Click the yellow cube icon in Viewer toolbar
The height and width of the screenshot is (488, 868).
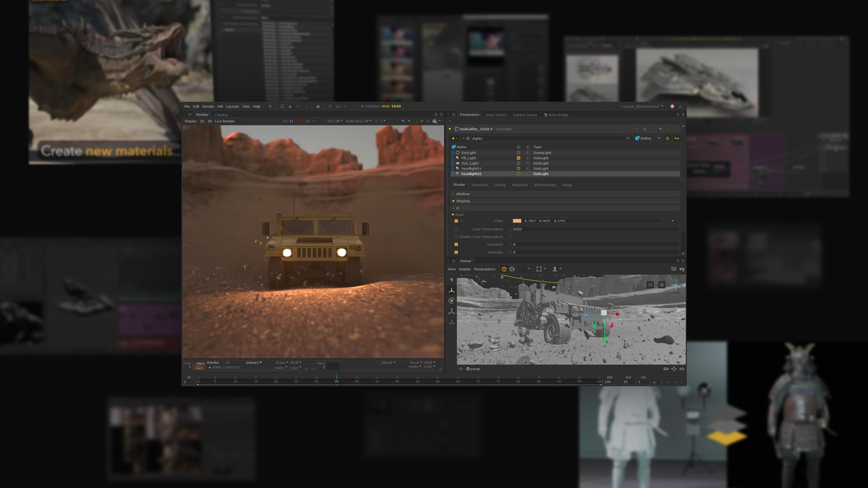(x=504, y=269)
